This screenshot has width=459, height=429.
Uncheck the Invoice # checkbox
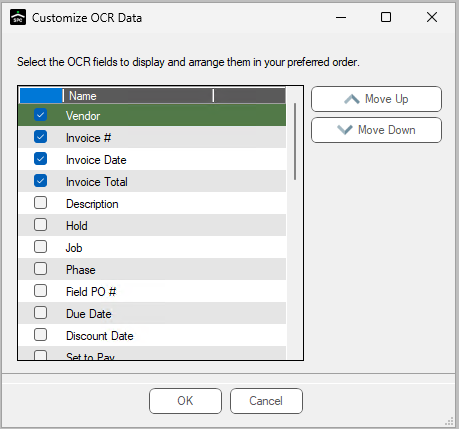[40, 137]
